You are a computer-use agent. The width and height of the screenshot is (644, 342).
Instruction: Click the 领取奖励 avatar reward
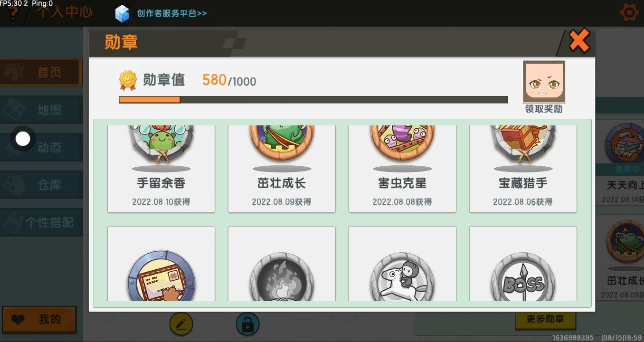point(544,87)
